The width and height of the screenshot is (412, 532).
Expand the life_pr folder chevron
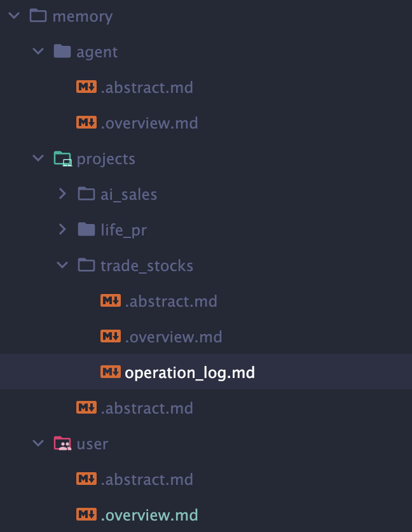pos(62,229)
